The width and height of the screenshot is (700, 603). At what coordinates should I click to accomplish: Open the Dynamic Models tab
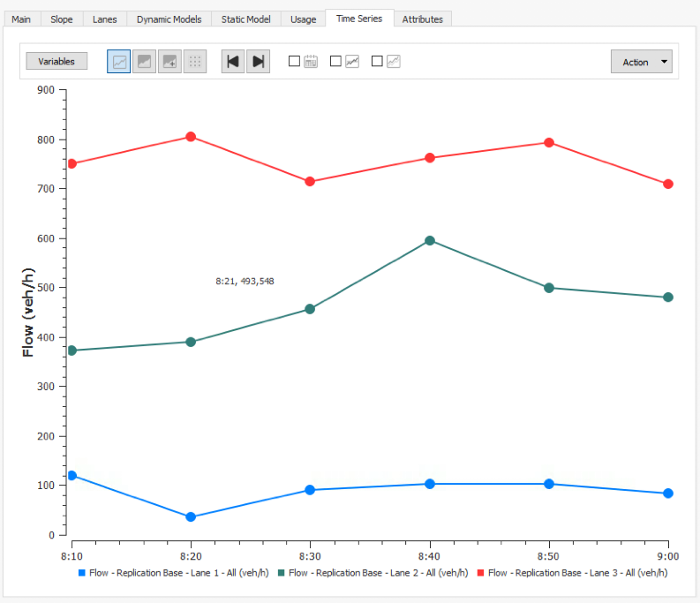(x=169, y=19)
